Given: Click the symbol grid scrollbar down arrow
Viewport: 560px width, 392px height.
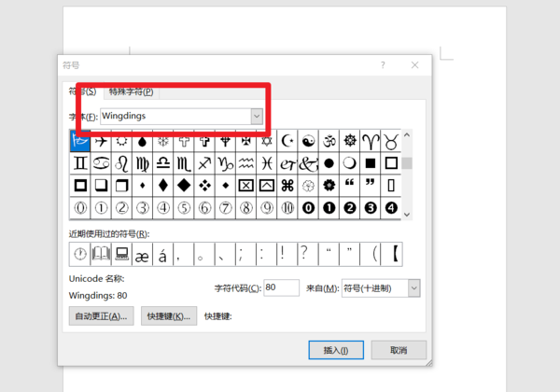Looking at the screenshot, I should click(x=406, y=214).
